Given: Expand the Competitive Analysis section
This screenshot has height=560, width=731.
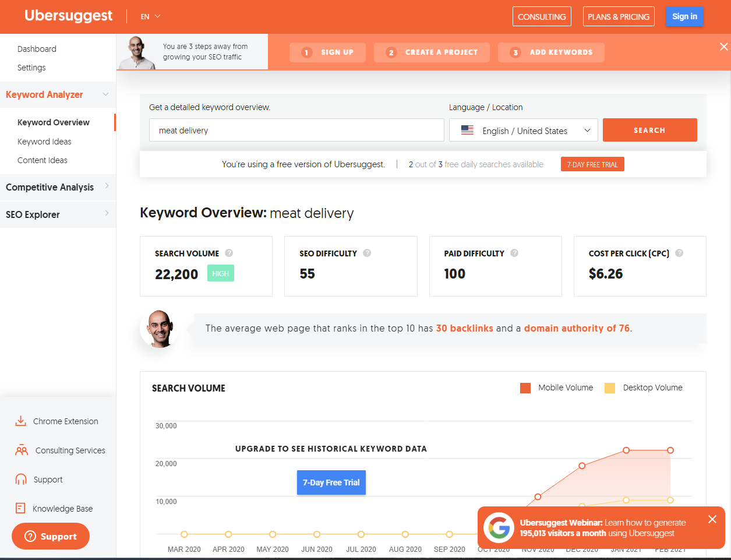Looking at the screenshot, I should coord(58,187).
